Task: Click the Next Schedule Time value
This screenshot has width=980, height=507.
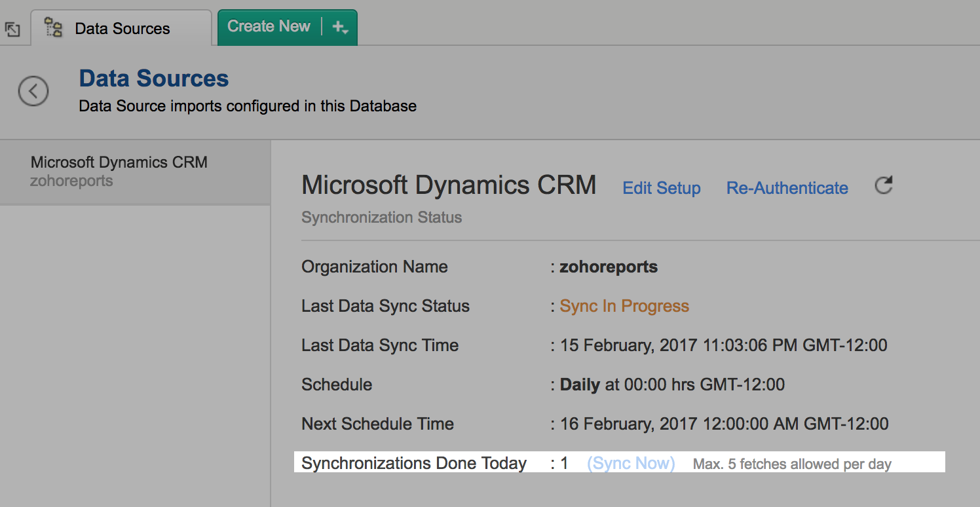Action: (724, 424)
